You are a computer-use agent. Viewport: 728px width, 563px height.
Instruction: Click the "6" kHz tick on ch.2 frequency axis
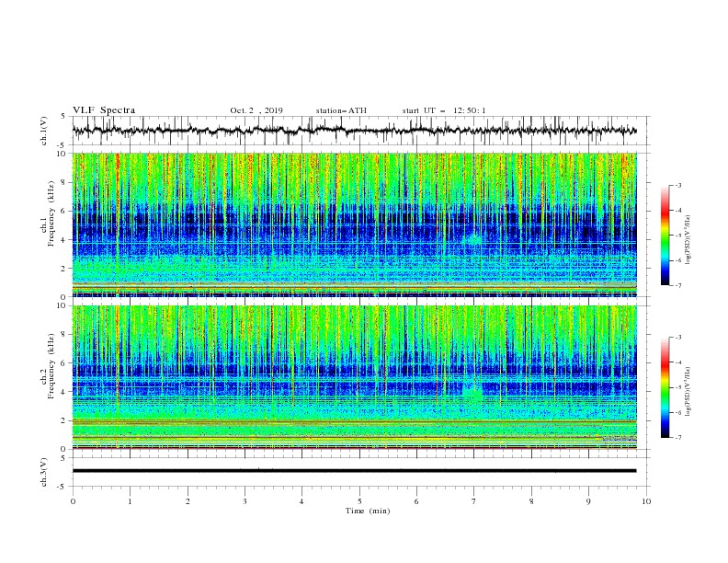[64, 362]
